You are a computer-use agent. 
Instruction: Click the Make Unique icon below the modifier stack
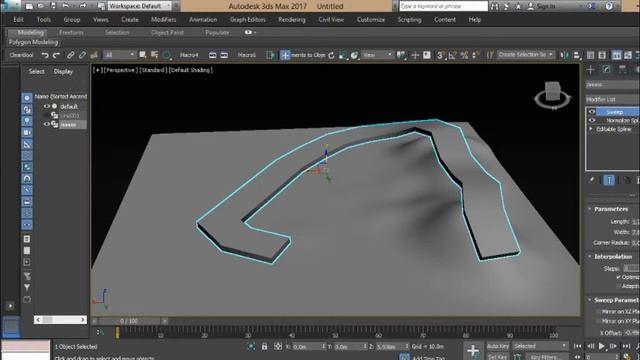[627, 180]
